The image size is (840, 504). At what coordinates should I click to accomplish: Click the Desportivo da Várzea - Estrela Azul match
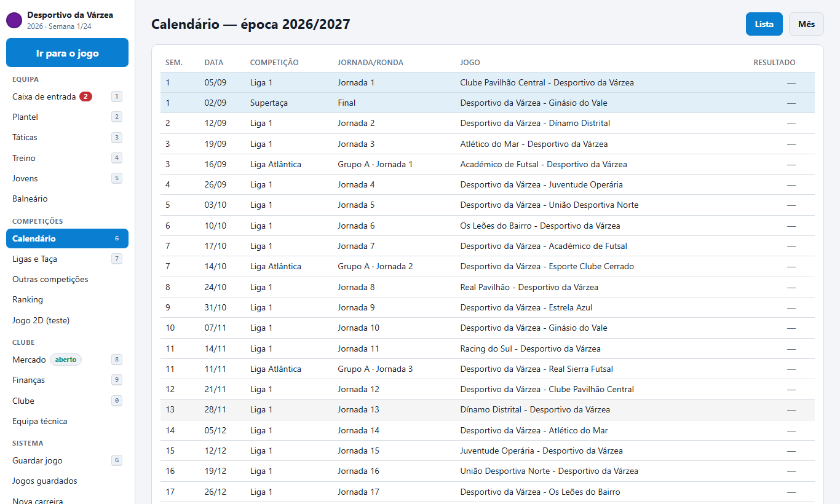click(488, 307)
